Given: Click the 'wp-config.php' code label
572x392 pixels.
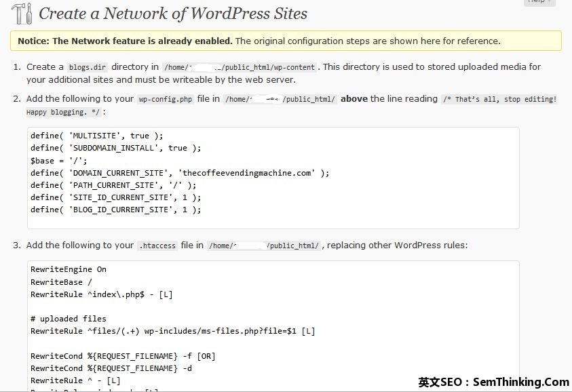Looking at the screenshot, I should (x=166, y=99).
